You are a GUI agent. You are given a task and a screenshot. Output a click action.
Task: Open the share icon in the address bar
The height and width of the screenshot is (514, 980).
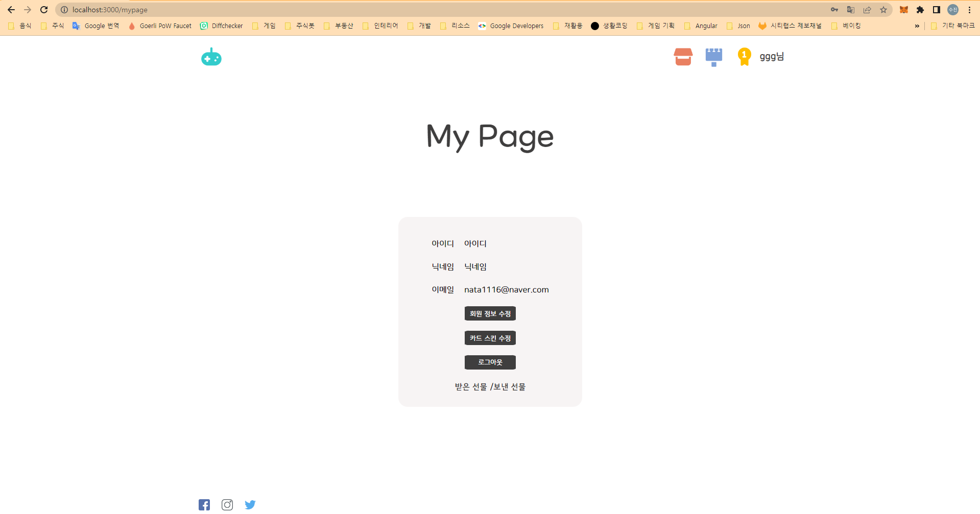pos(867,10)
